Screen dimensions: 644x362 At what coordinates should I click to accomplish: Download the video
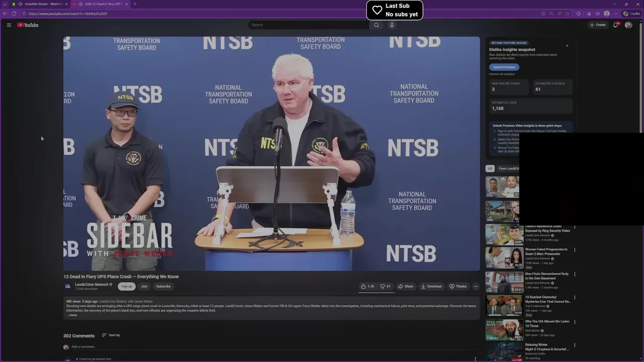point(431,287)
